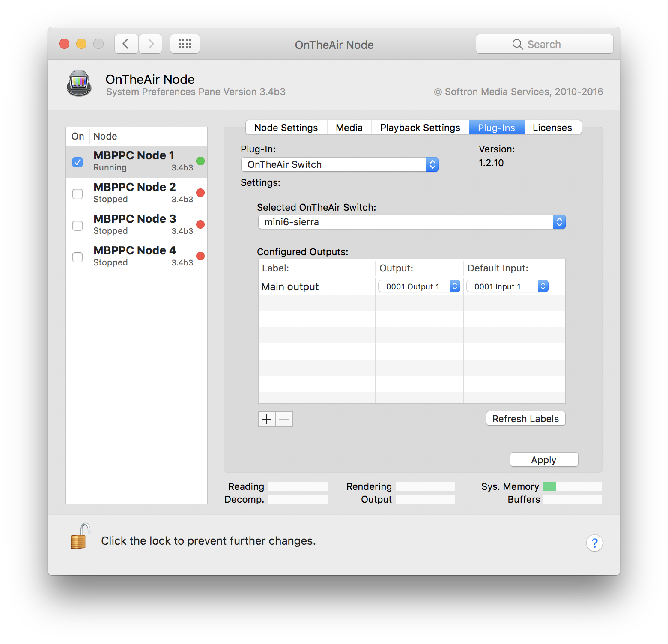
Task: Enable the MBPPC Node 4 checkbox
Action: (78, 257)
